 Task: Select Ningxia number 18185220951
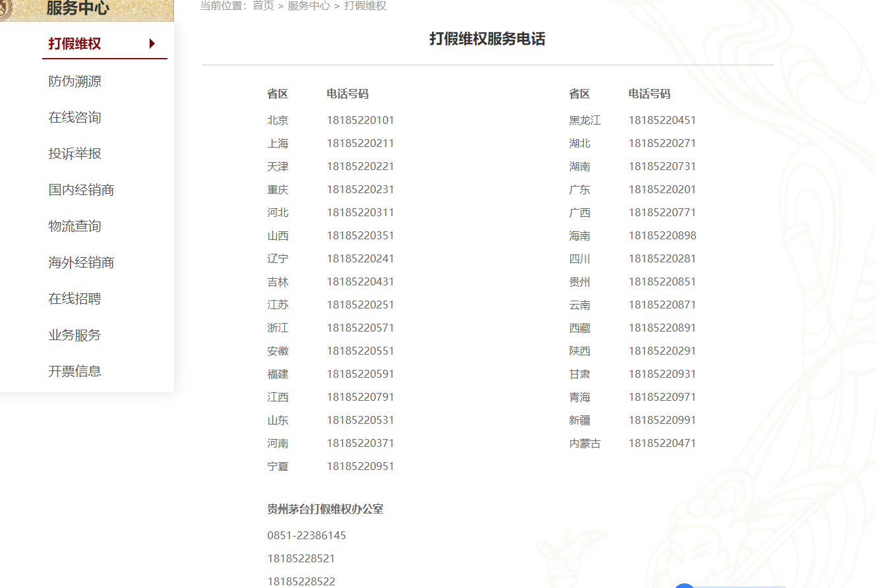pos(361,466)
